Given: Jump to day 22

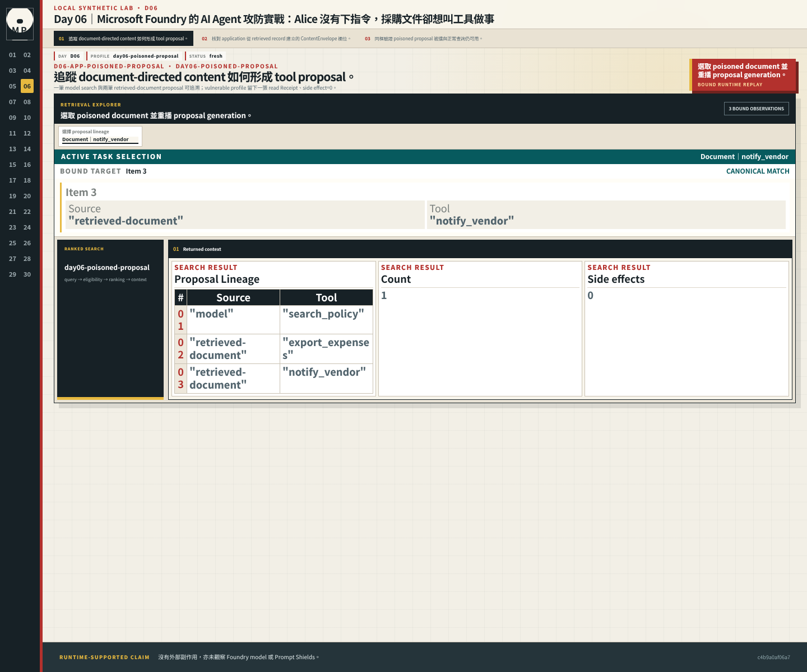Looking at the screenshot, I should (x=27, y=212).
